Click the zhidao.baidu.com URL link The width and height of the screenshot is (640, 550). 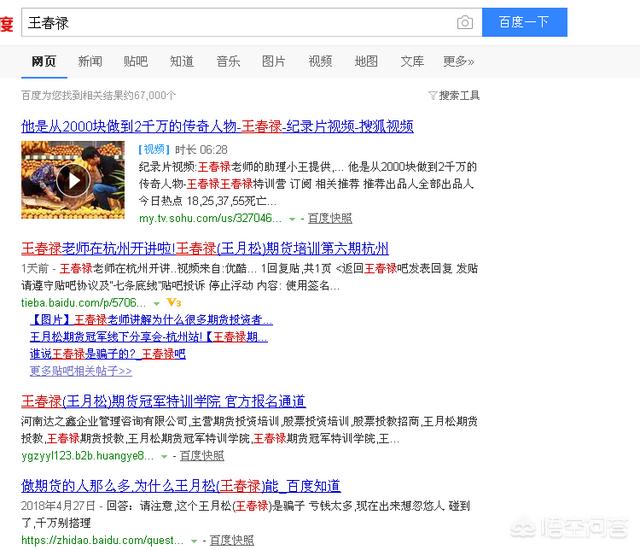102,541
